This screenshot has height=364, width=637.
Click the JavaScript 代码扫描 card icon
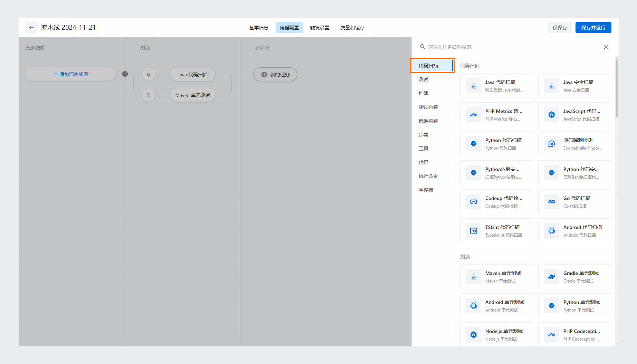click(x=552, y=115)
